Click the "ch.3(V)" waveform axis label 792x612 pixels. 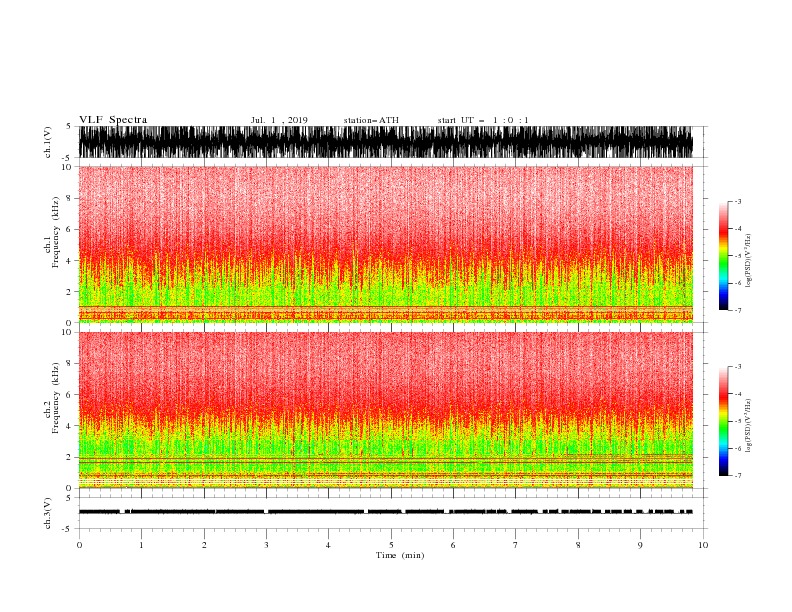coord(48,513)
